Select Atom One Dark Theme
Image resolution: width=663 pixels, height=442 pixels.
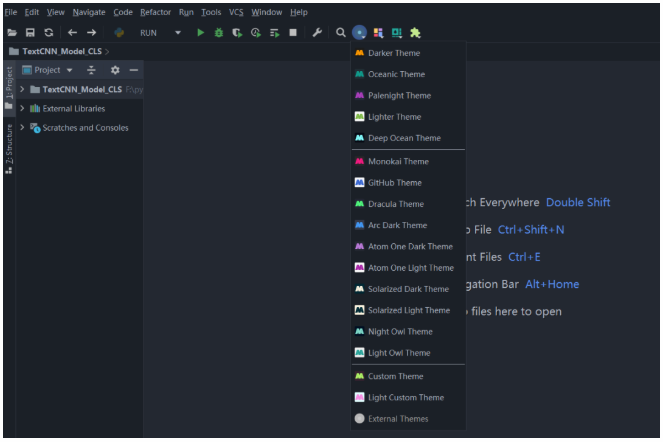click(408, 246)
